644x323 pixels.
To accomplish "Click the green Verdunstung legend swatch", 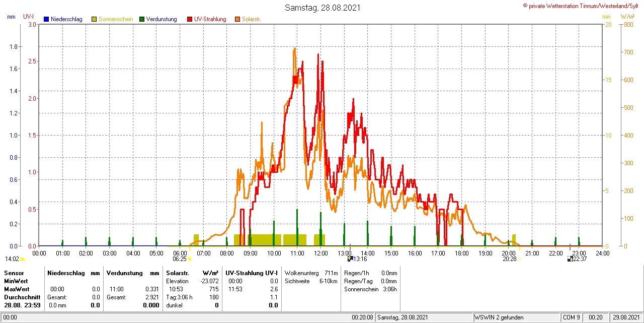I will coord(142,19).
